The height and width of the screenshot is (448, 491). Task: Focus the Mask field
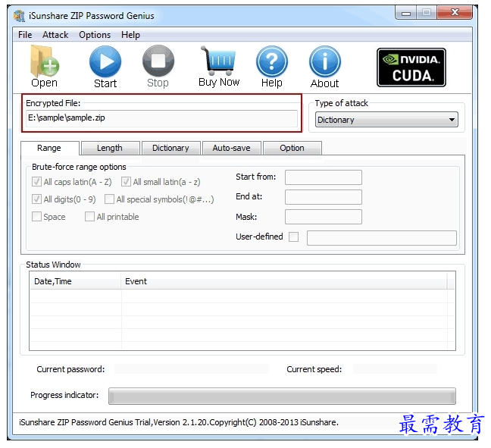tap(324, 217)
